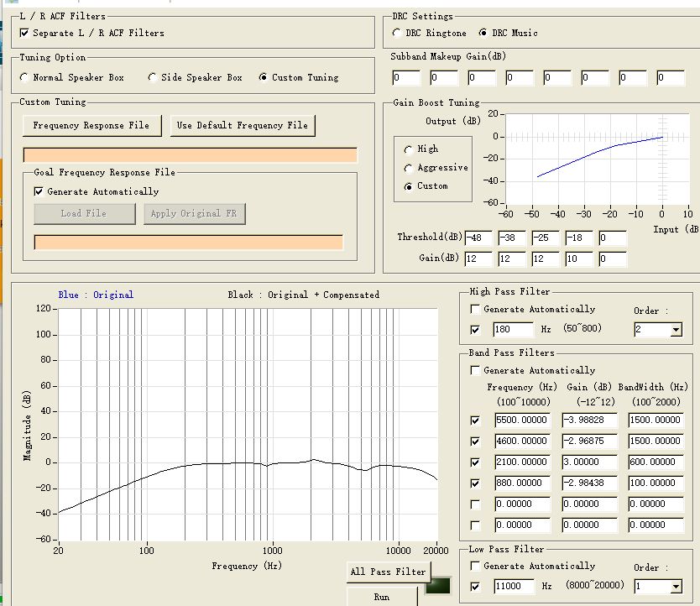The image size is (700, 606).
Task: Toggle the 11000 Hz low pass enable checkbox
Action: coord(475,587)
